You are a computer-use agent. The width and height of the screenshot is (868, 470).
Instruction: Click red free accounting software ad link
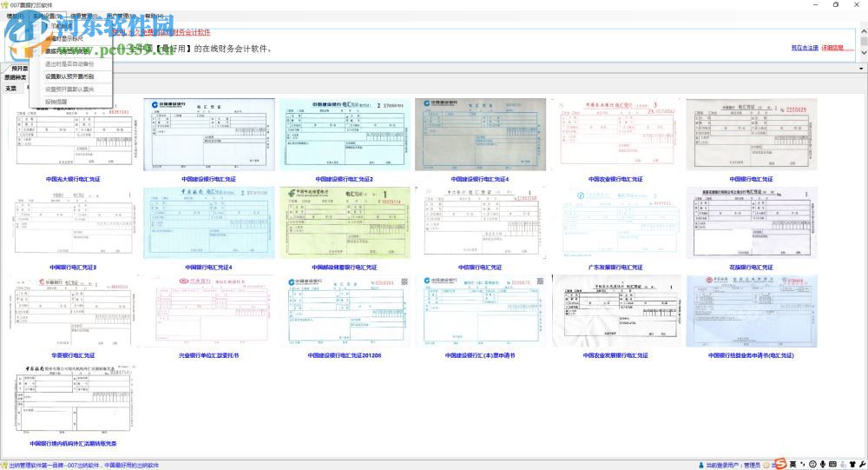161,32
